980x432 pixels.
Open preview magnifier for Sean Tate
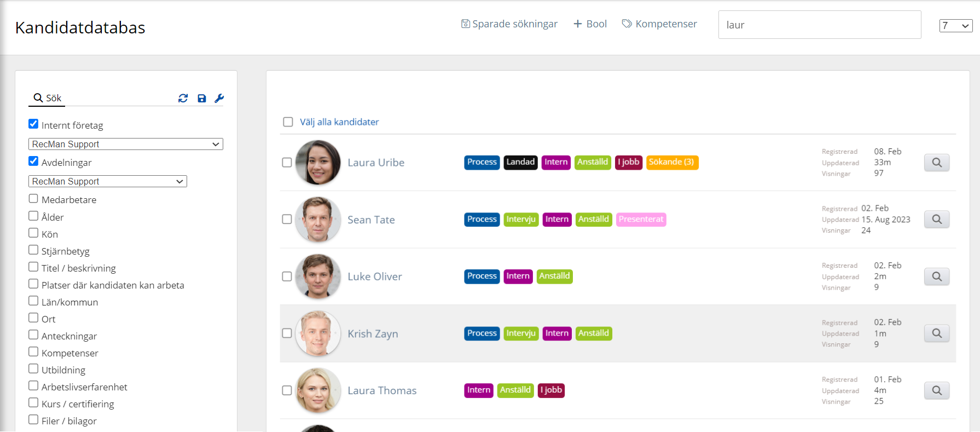point(936,220)
